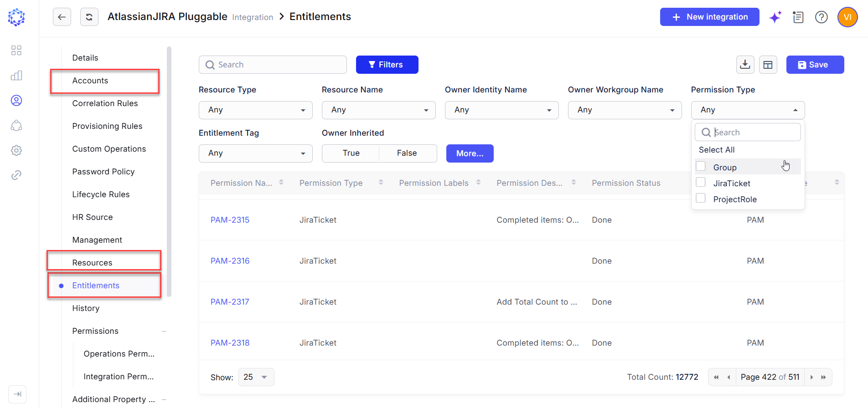868x408 pixels.
Task: Open the Resources menu item
Action: point(92,263)
